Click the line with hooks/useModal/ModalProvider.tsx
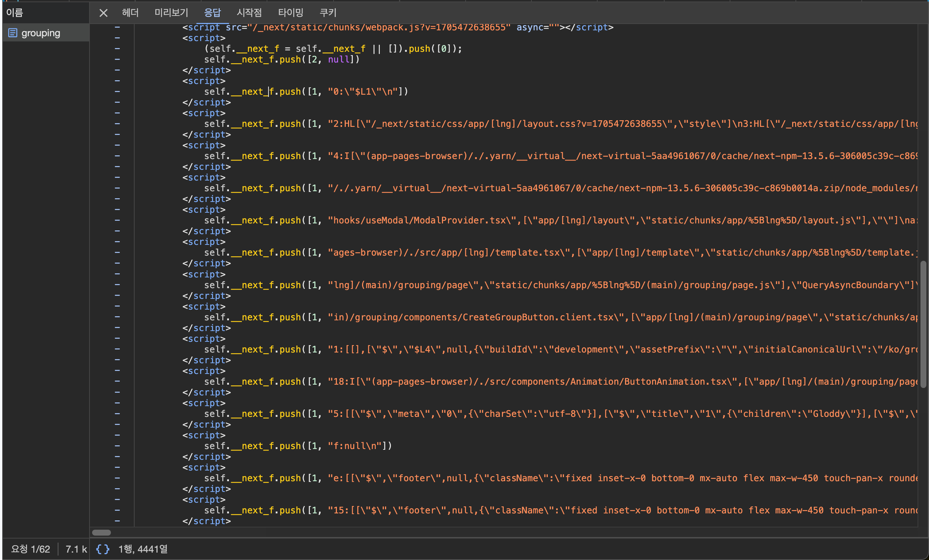 [561, 220]
